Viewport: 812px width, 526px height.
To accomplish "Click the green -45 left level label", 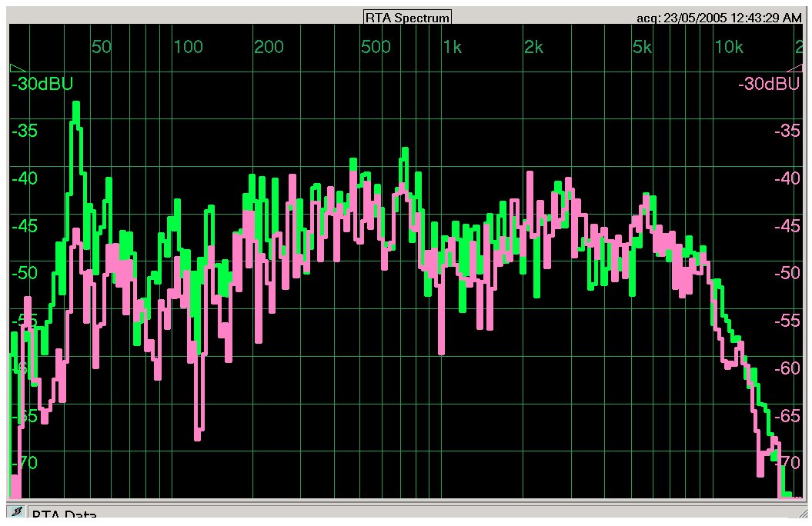I will pos(25,226).
